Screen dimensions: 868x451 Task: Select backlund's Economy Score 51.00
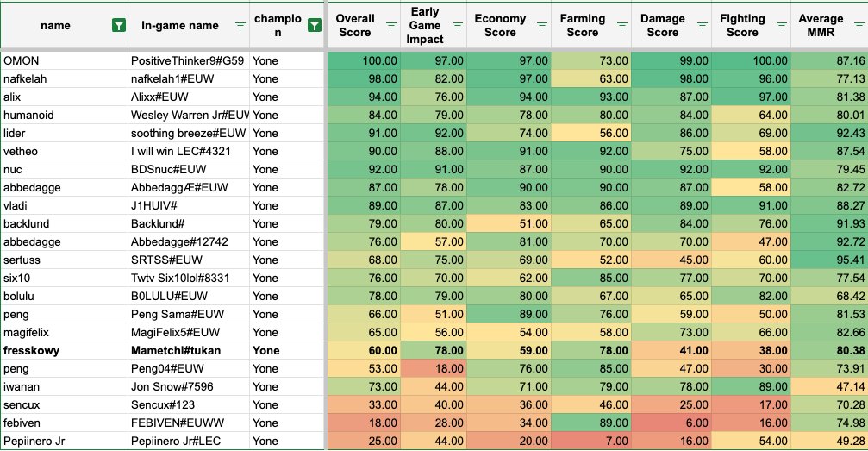click(x=509, y=224)
